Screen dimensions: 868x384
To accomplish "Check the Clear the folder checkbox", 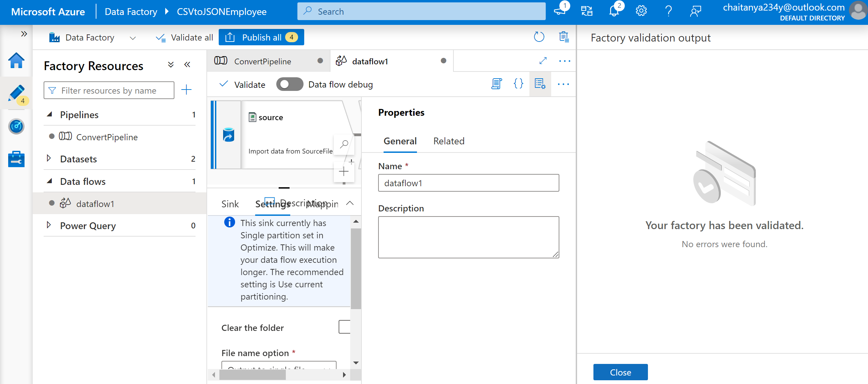I will [345, 327].
